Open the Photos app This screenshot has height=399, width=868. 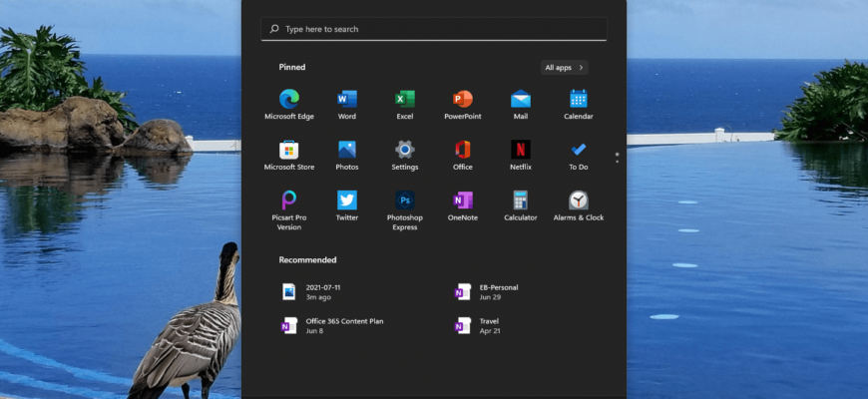(x=347, y=156)
